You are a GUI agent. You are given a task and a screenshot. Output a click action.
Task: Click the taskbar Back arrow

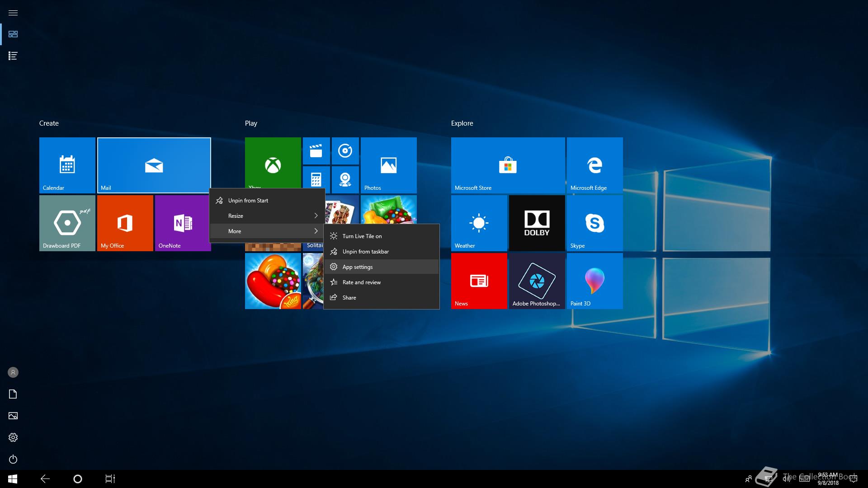tap(45, 479)
